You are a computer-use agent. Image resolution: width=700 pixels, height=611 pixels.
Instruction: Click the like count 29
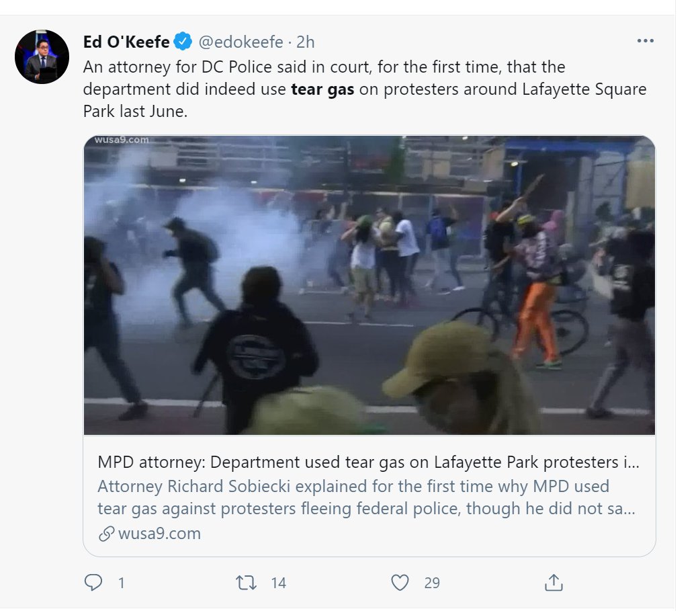tap(432, 583)
